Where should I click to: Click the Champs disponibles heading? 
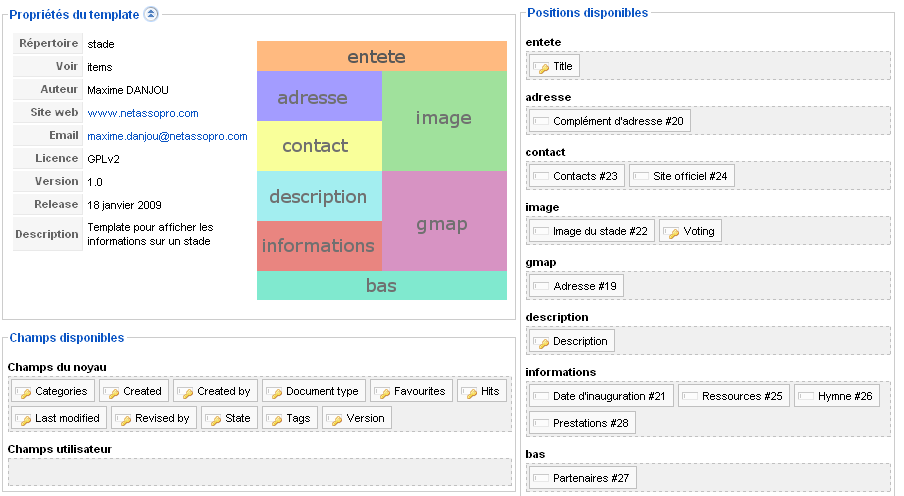(x=67, y=338)
